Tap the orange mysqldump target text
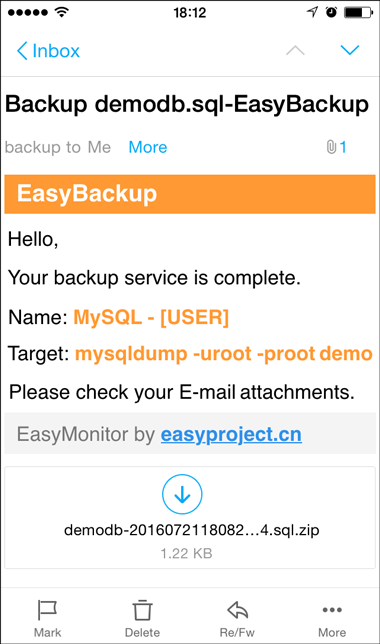 224,354
